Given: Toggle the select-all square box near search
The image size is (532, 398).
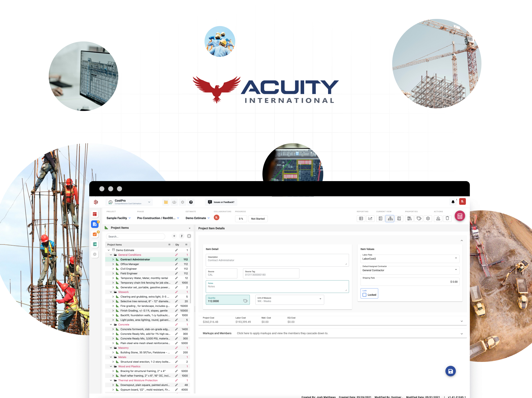Looking at the screenshot, I should click(189, 236).
